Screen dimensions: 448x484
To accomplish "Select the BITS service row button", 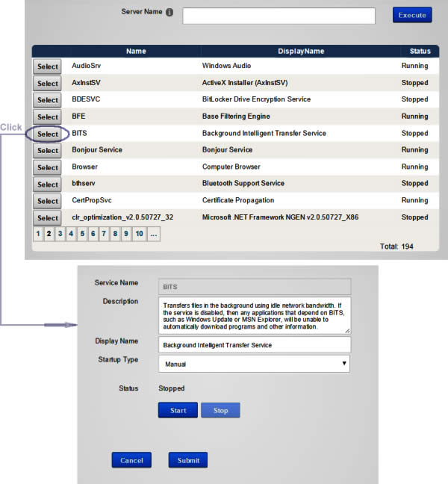I will [48, 134].
